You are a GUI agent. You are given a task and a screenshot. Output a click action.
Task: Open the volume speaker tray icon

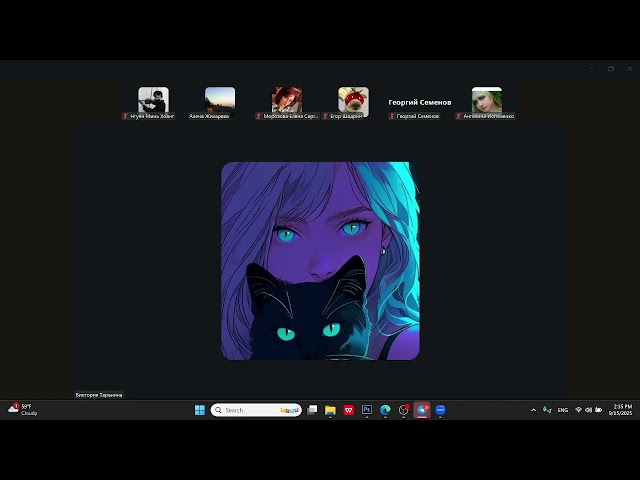pos(588,410)
